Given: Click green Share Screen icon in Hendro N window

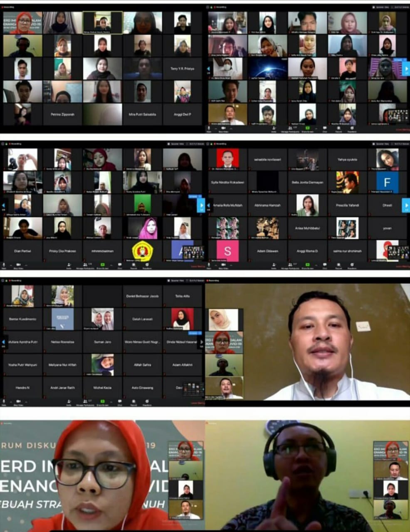Looking at the screenshot, I should tap(102, 401).
